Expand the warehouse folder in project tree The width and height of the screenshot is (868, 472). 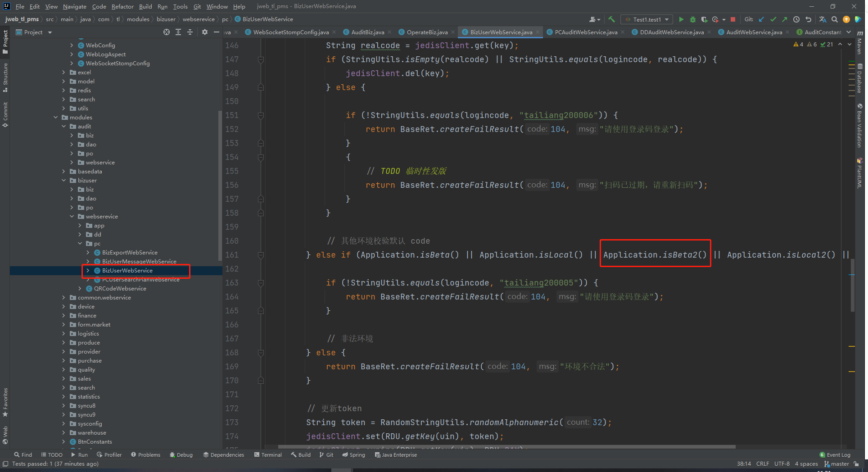64,433
